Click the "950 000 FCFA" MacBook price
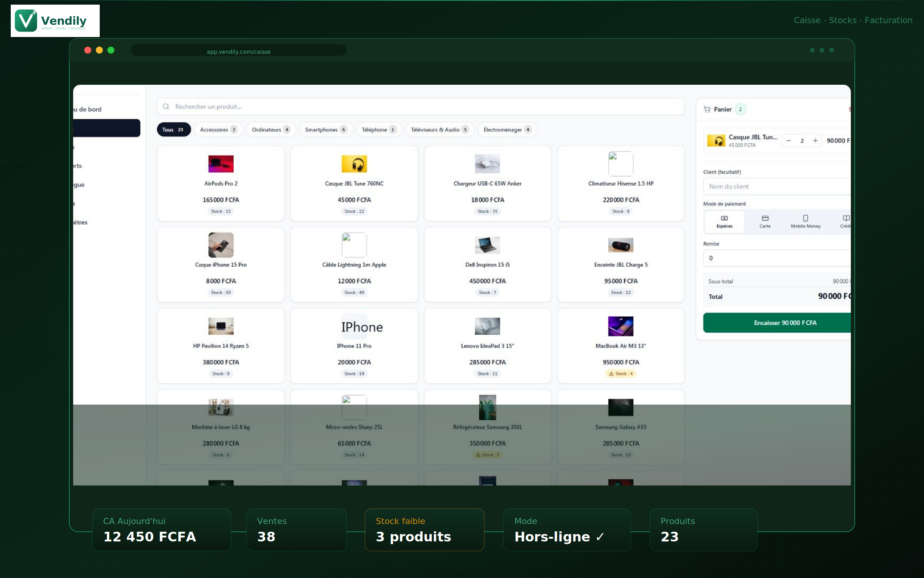This screenshot has height=578, width=924. point(621,362)
